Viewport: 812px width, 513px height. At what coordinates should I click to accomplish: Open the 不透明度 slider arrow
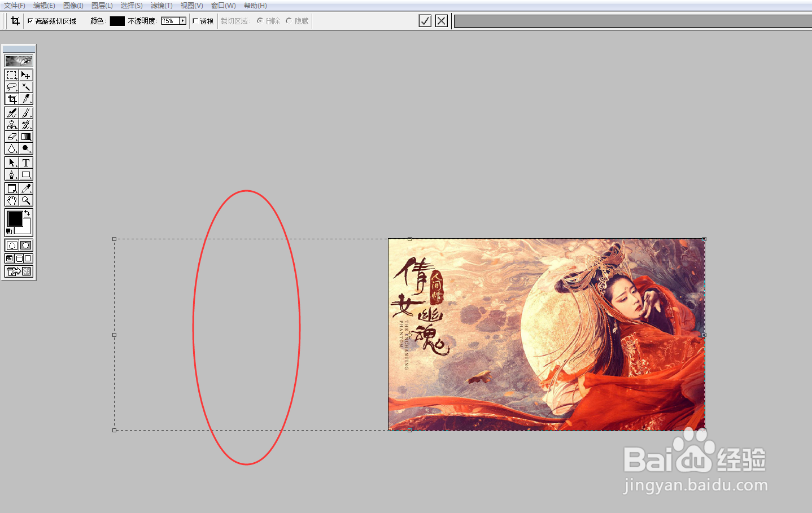(x=182, y=21)
